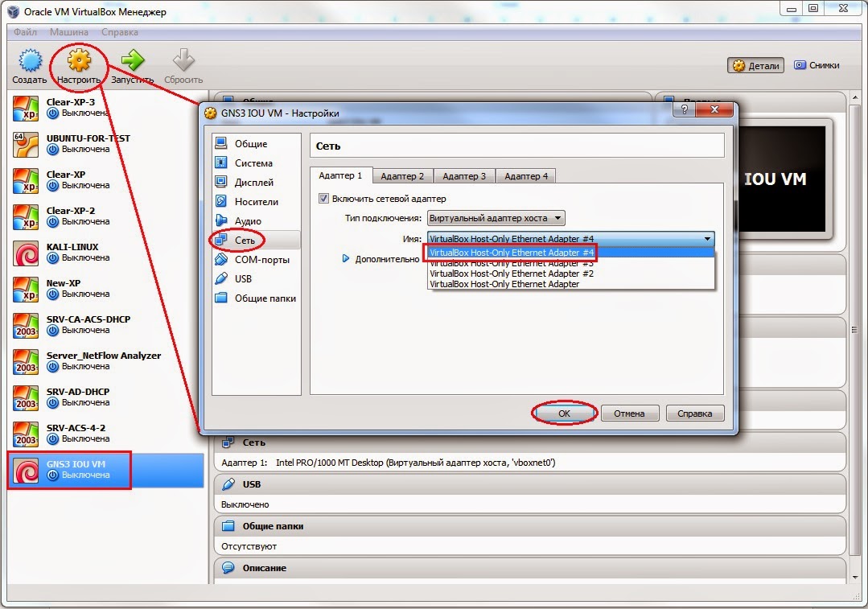The image size is (868, 609).
Task: Select the Clear-XP-3 virtual machine icon
Action: click(x=26, y=108)
